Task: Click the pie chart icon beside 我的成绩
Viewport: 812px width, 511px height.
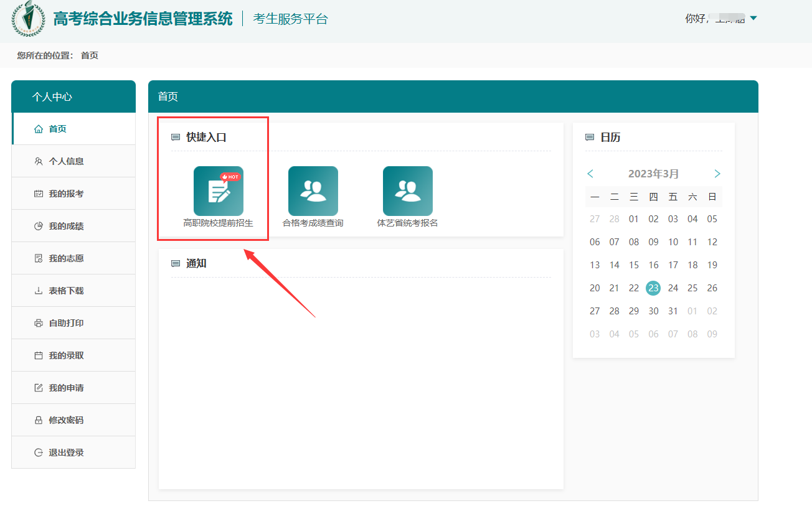Action: point(39,226)
